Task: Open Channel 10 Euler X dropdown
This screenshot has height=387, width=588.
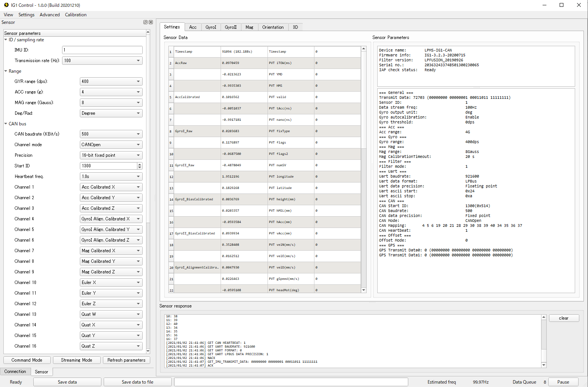Action: pyautogui.click(x=111, y=282)
